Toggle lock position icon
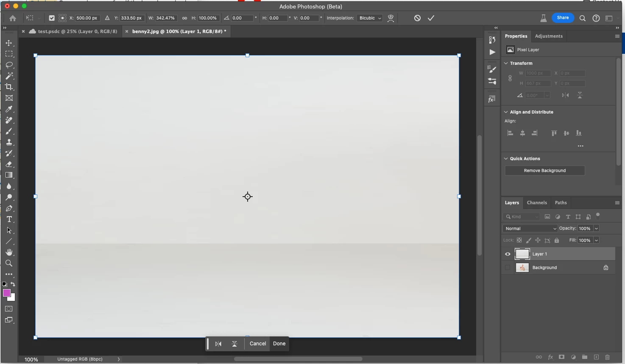The image size is (625, 364). 538,240
